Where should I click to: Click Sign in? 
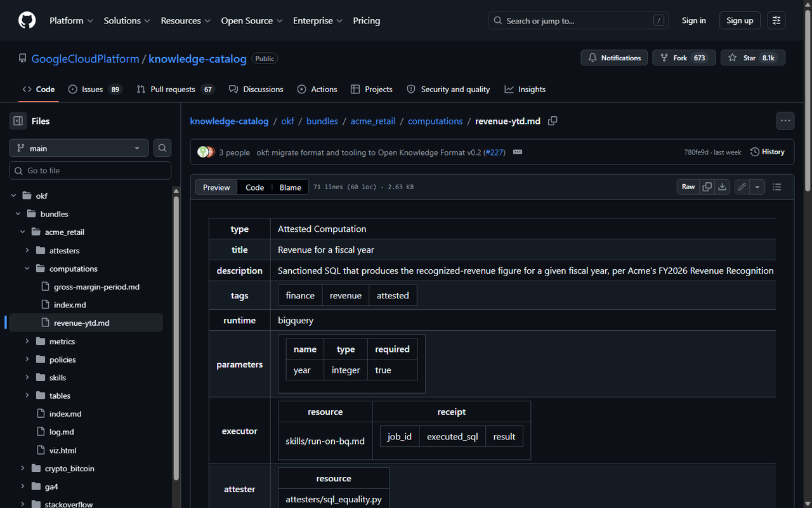point(694,20)
